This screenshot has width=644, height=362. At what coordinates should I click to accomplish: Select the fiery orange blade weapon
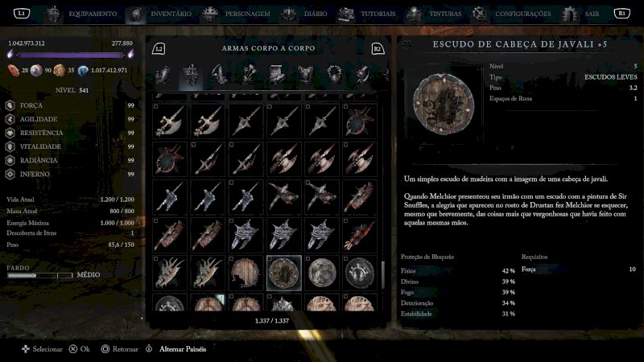360,235
